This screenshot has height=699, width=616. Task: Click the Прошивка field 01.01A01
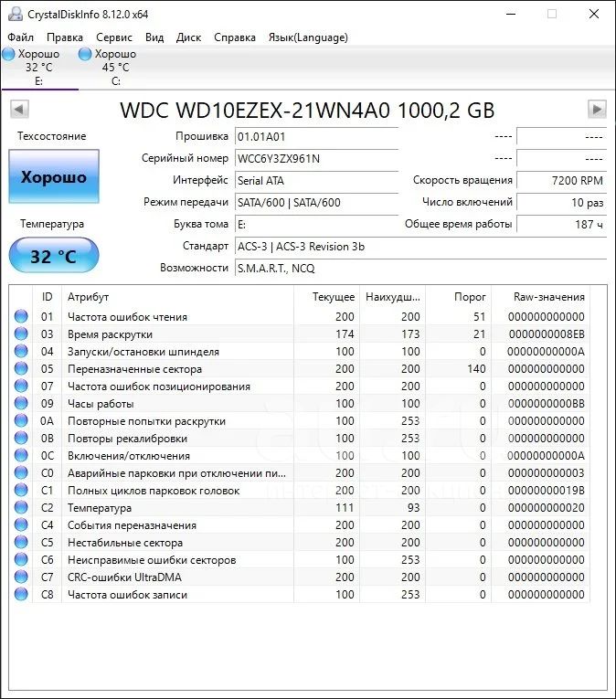coord(316,136)
